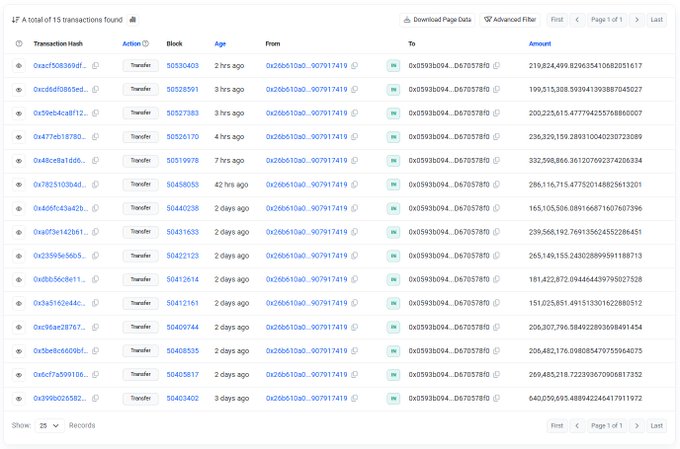Image resolution: width=680 pixels, height=449 pixels.
Task: Copy To address in block 50440238 row
Action: click(x=497, y=208)
